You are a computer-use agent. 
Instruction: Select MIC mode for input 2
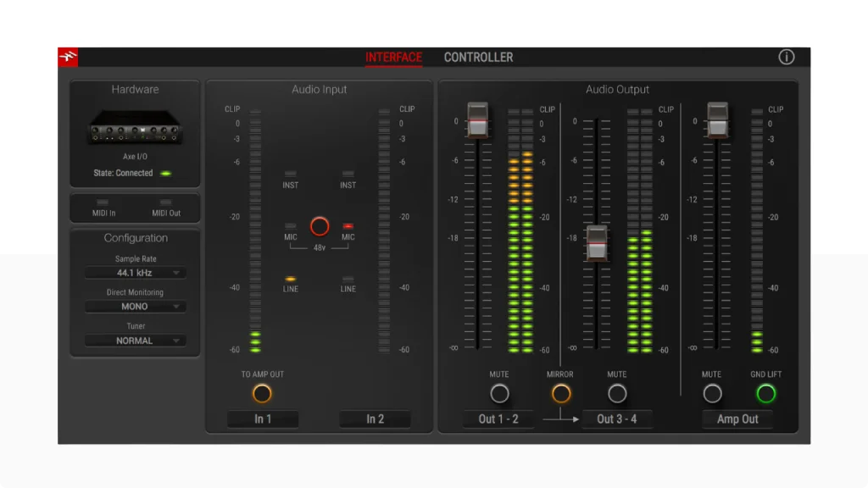pyautogui.click(x=347, y=226)
